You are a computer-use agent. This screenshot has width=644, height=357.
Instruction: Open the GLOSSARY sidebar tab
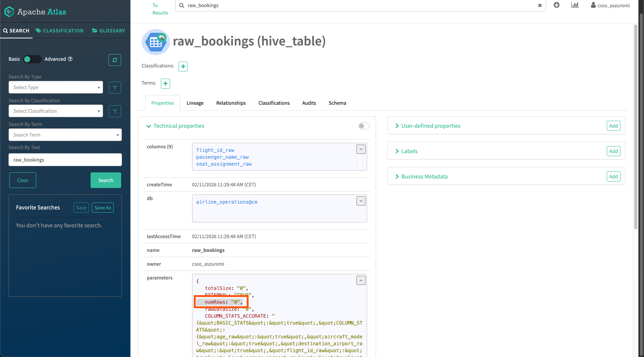pyautogui.click(x=108, y=31)
